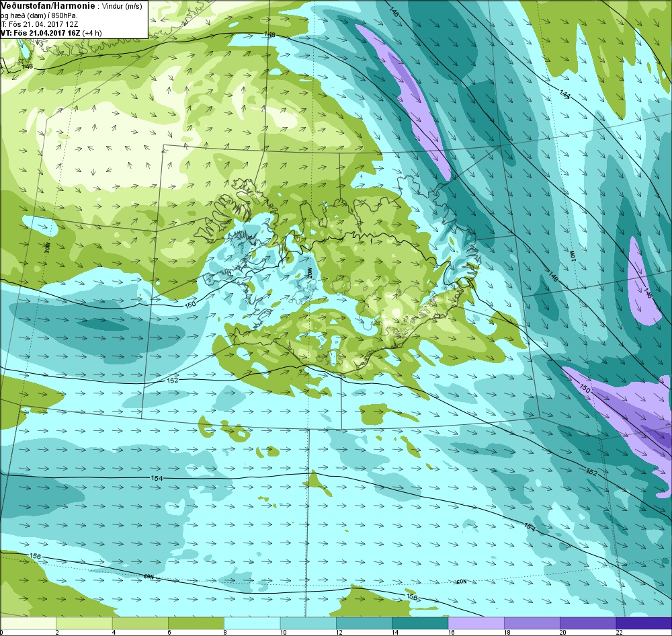This screenshot has width=672, height=636.
Task: Click the '10W' longitude label east of Iceland
Action: click(572, 255)
